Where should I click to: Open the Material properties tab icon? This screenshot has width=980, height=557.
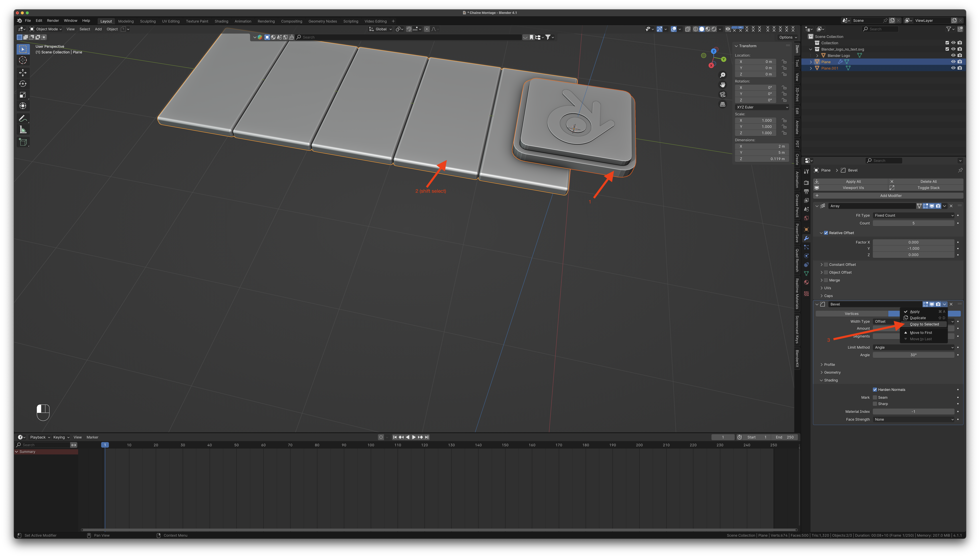[x=806, y=282]
